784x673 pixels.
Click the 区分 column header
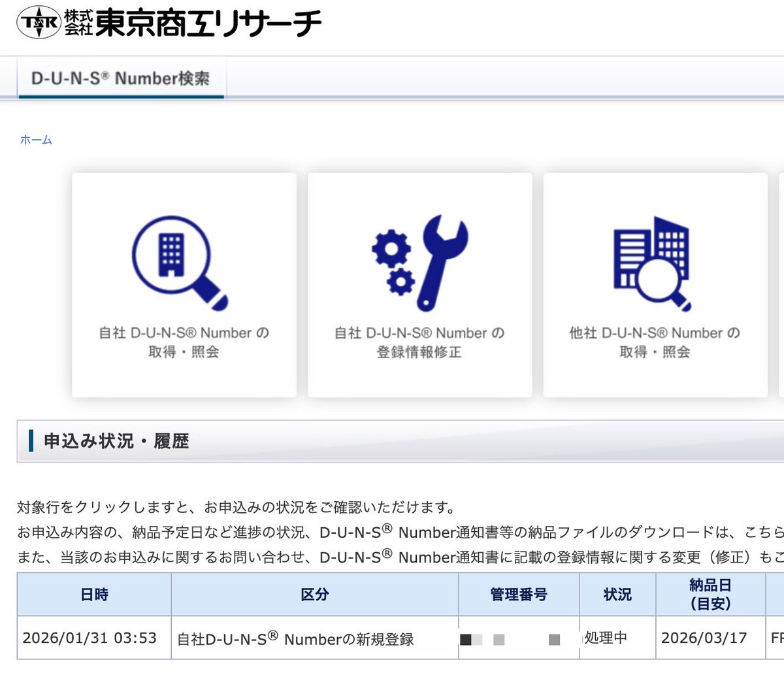coord(315,595)
